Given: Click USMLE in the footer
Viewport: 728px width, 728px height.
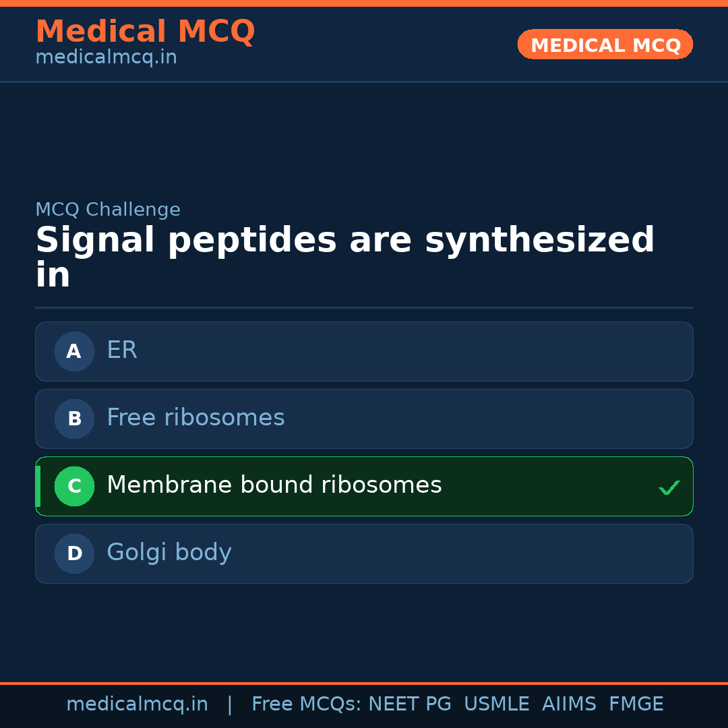Looking at the screenshot, I should click(x=496, y=704).
